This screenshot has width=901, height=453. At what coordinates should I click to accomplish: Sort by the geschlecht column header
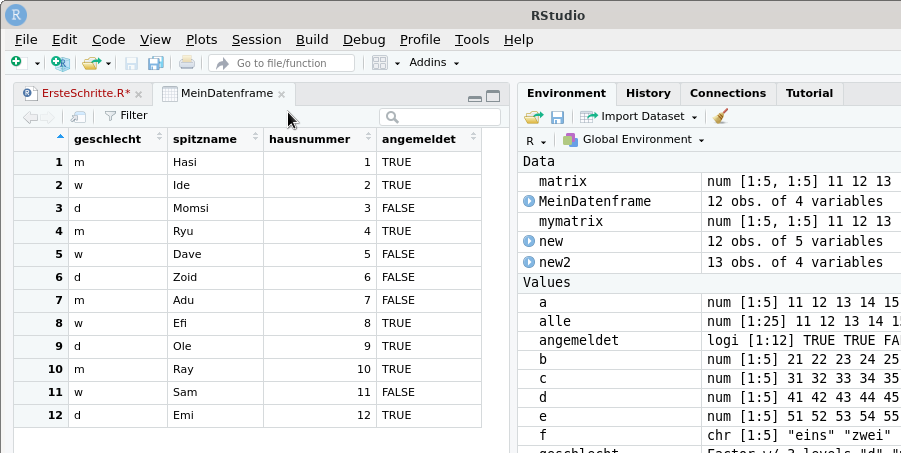click(x=118, y=139)
